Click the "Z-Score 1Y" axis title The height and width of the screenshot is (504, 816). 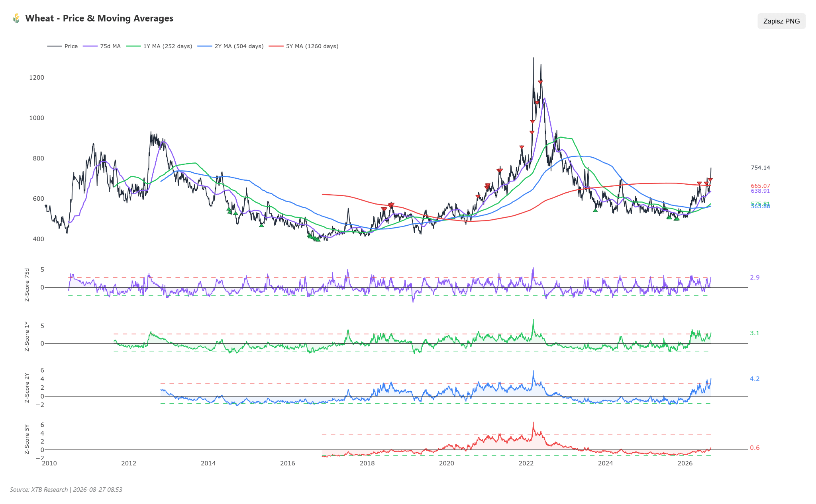[x=27, y=336]
